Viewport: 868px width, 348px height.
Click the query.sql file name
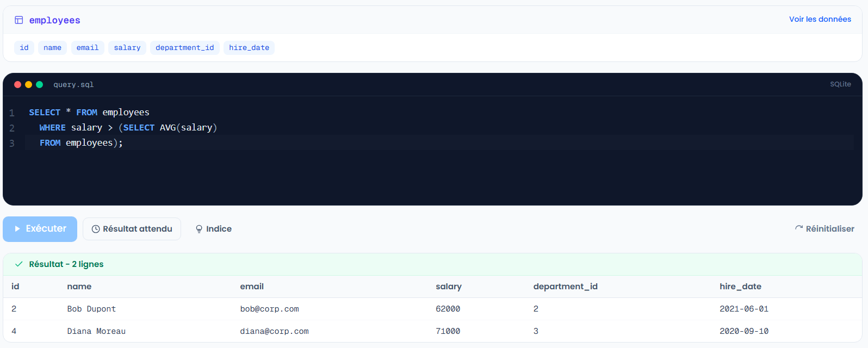73,84
